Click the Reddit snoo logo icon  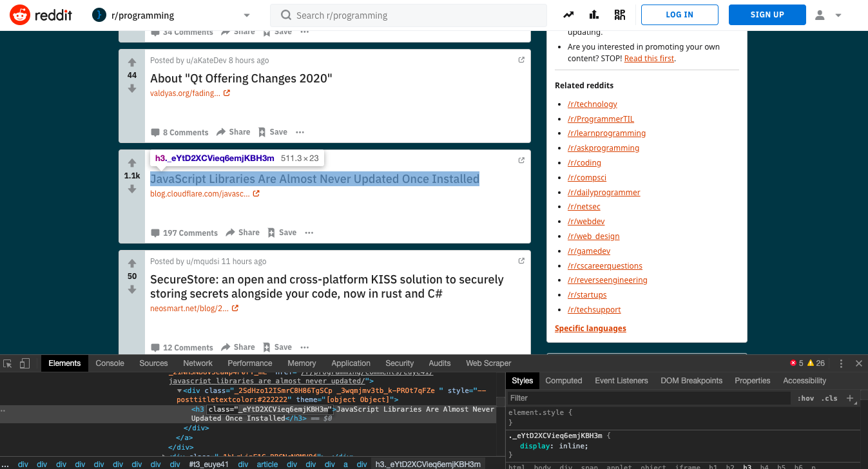point(17,14)
